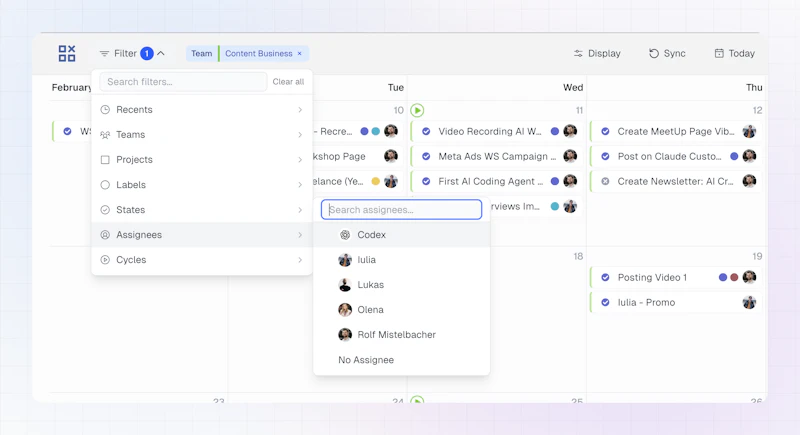Click the cycle play icon on Wednesday 11
This screenshot has width=800, height=435.
click(x=417, y=110)
